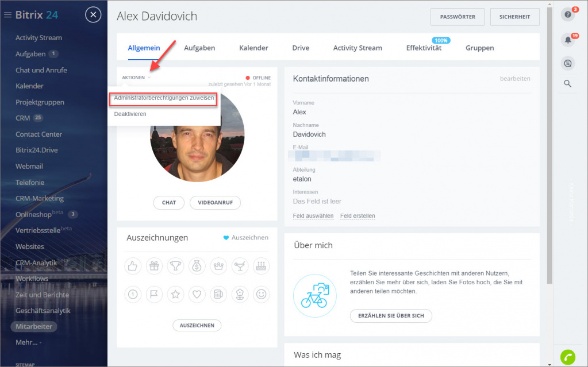588x367 pixels.
Task: Select the number one award badge
Action: point(133,294)
